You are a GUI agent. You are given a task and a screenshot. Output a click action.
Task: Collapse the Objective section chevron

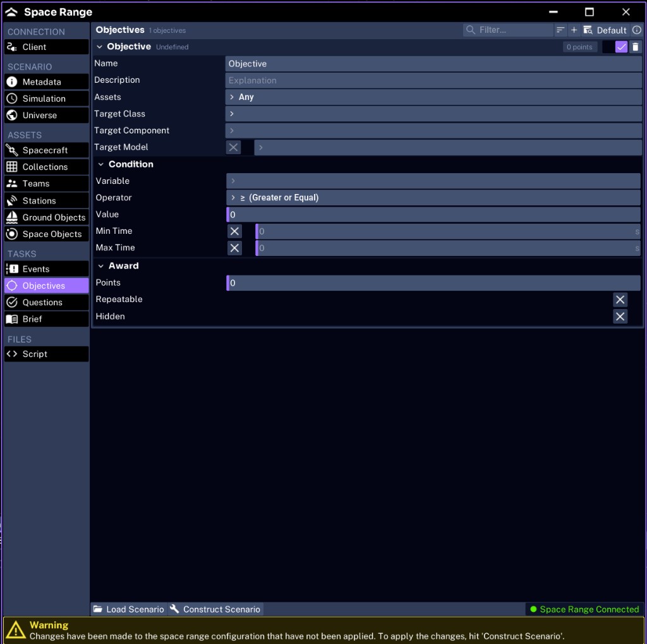99,47
